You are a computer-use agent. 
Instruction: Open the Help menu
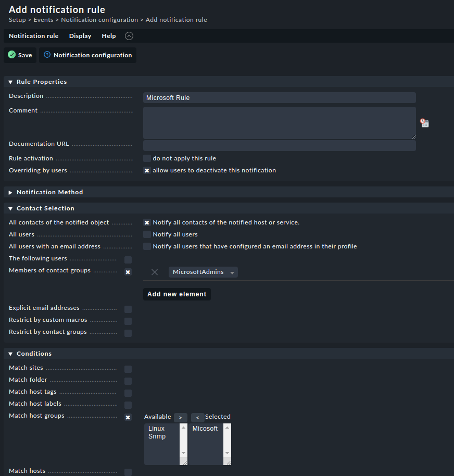(109, 36)
